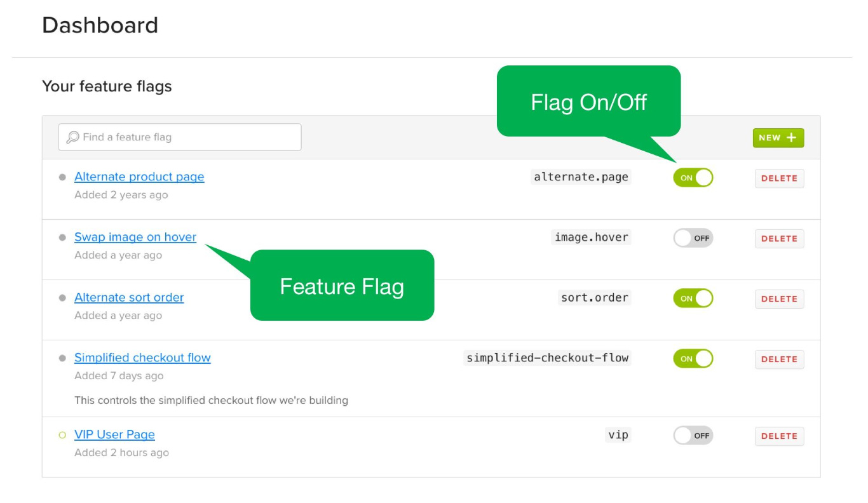This screenshot has height=503, width=868.
Task: Switch off the simplified-checkout-flow toggle
Action: click(693, 358)
